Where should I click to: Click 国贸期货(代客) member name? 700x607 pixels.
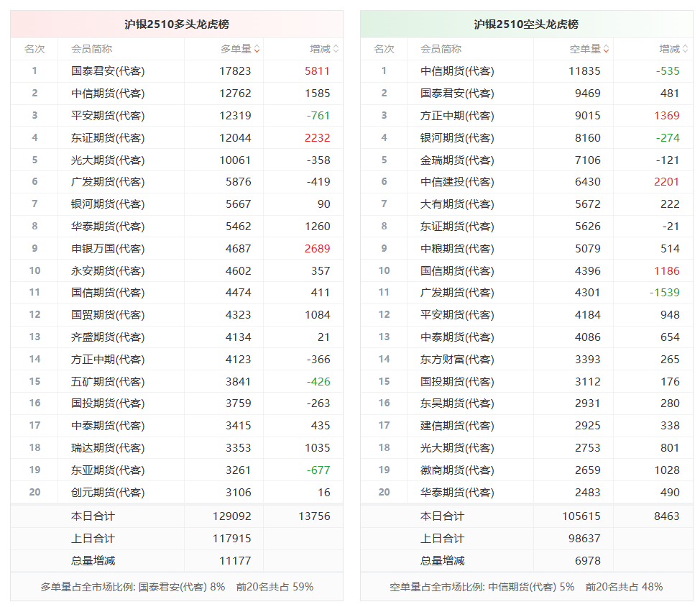pyautogui.click(x=108, y=315)
